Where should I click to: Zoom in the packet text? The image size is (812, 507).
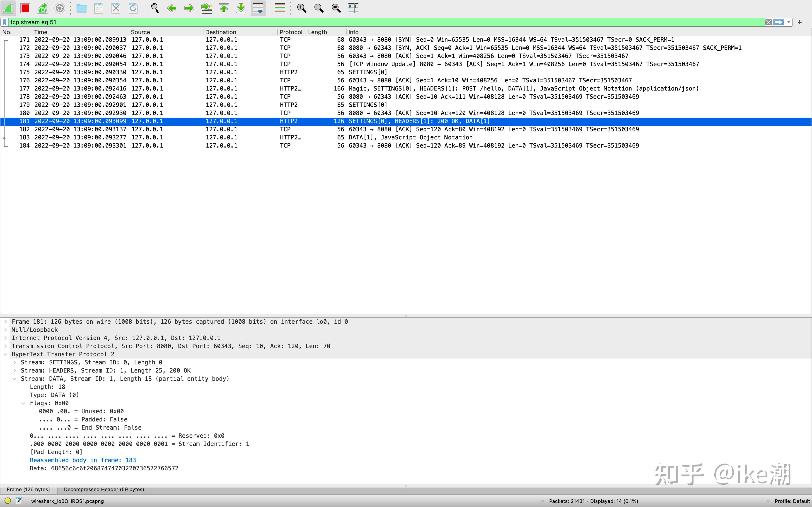coord(302,8)
